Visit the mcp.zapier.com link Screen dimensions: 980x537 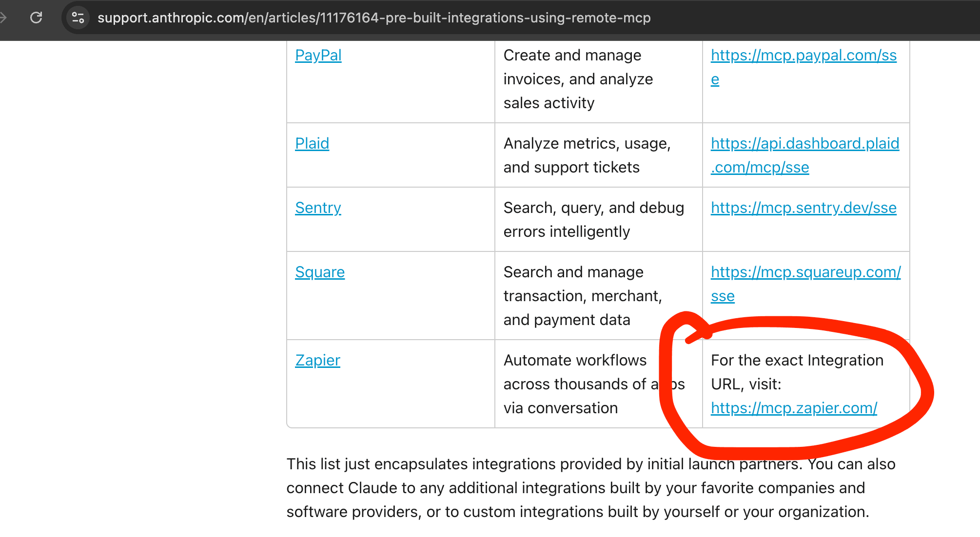tap(794, 408)
